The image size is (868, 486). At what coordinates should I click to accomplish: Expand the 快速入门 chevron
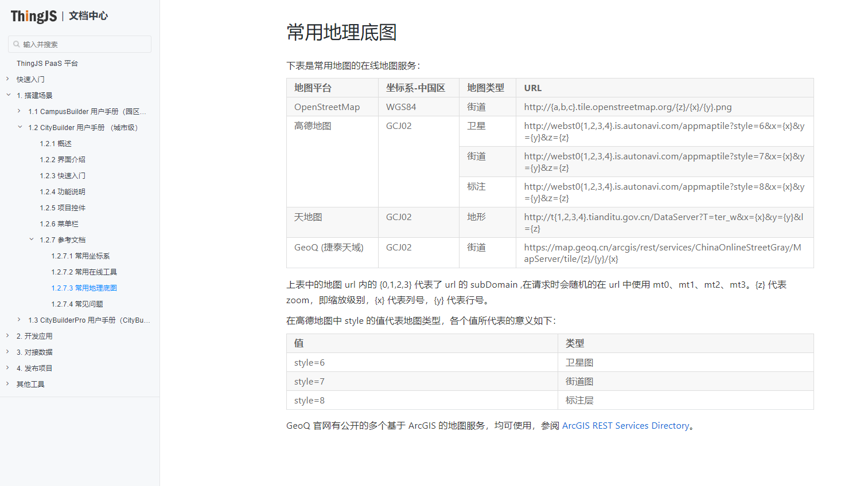click(x=7, y=79)
